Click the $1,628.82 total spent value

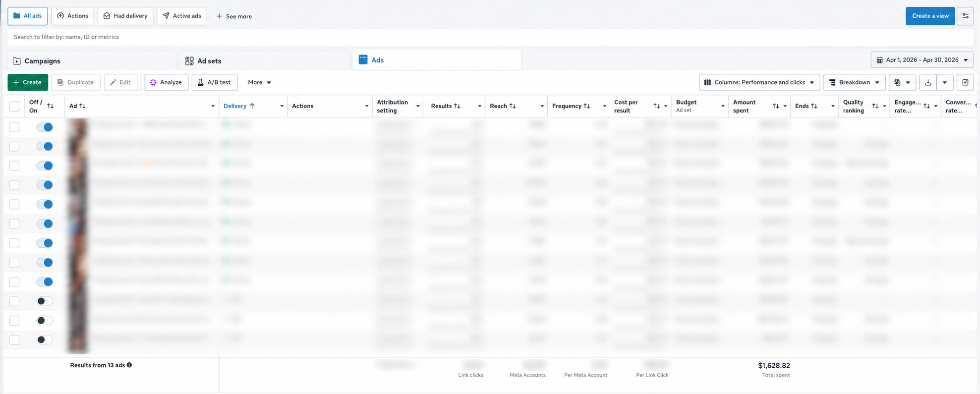[x=774, y=365]
